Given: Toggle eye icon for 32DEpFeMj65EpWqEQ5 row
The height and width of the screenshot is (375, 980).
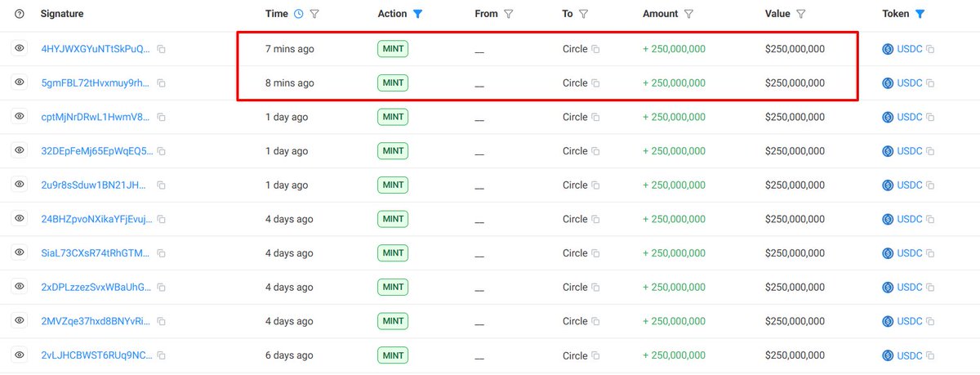Looking at the screenshot, I should pyautogui.click(x=20, y=151).
